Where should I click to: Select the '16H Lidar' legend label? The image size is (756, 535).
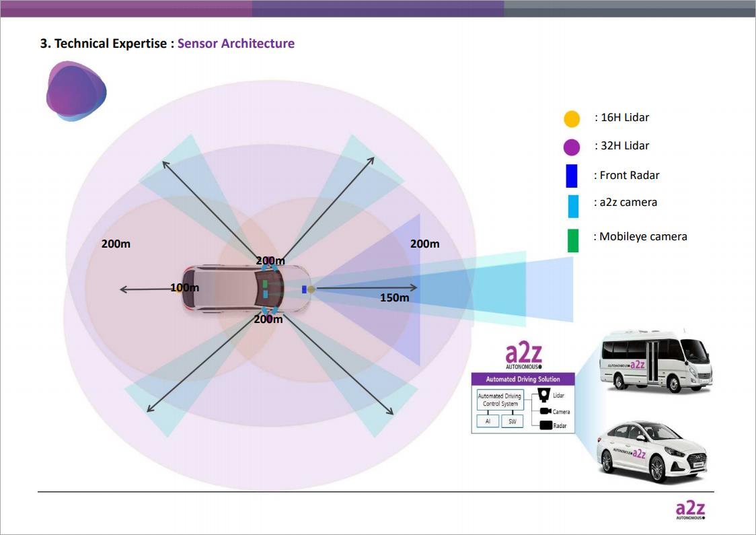coord(625,117)
